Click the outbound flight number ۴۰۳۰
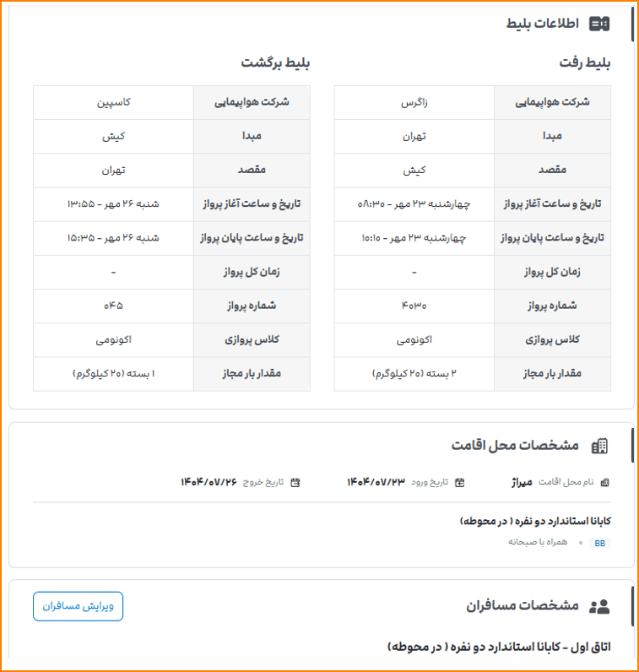This screenshot has height=672, width=639. click(414, 306)
